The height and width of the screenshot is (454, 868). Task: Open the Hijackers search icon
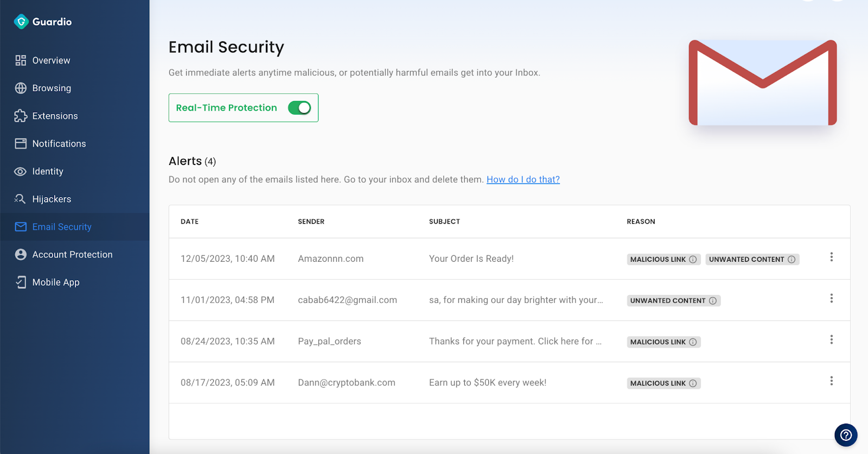tap(20, 199)
